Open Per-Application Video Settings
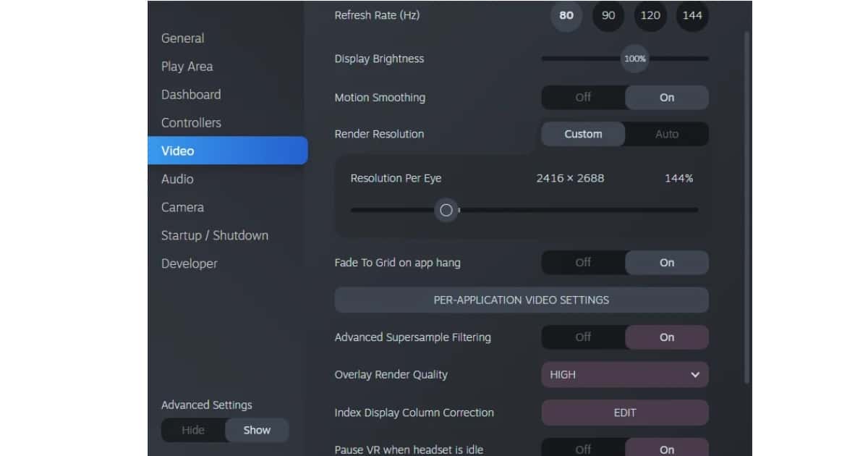Image resolution: width=868 pixels, height=456 pixels. tap(521, 300)
